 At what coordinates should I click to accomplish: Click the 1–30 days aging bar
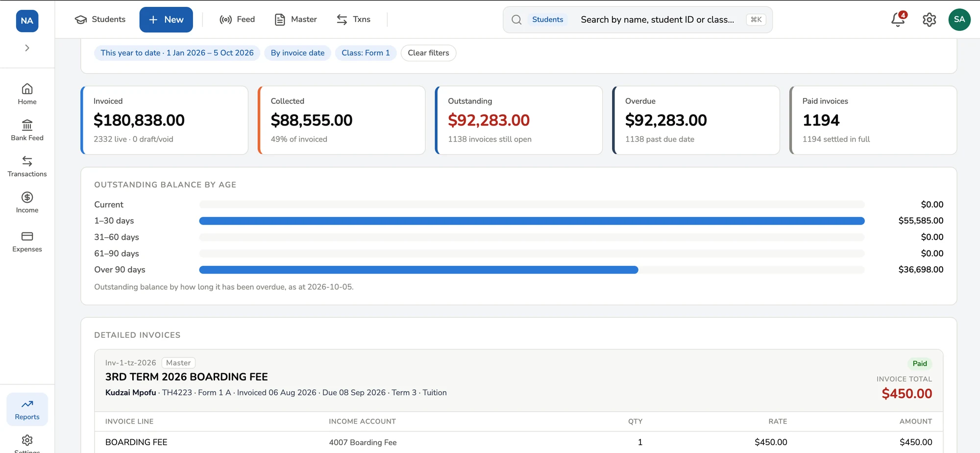pyautogui.click(x=532, y=221)
